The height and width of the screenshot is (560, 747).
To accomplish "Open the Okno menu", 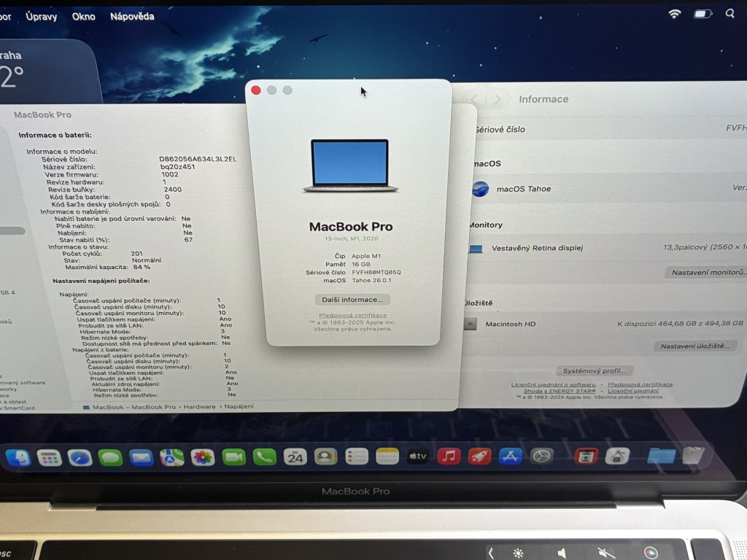I will (83, 16).
